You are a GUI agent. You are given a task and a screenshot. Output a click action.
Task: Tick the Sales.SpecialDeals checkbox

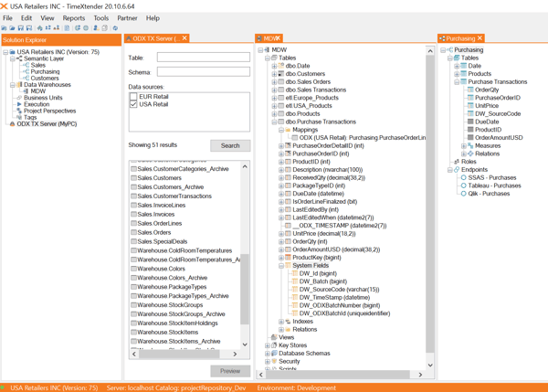click(x=133, y=241)
